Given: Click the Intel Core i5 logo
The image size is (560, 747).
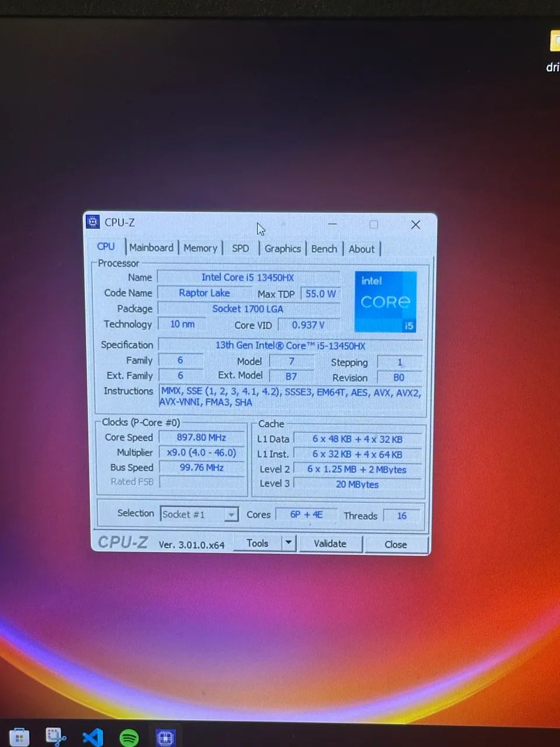Looking at the screenshot, I should tap(386, 301).
